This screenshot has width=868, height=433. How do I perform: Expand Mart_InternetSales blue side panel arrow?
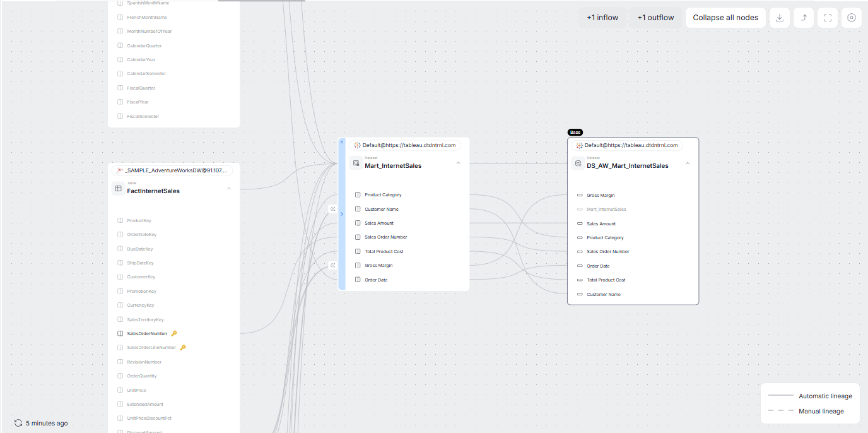(342, 214)
